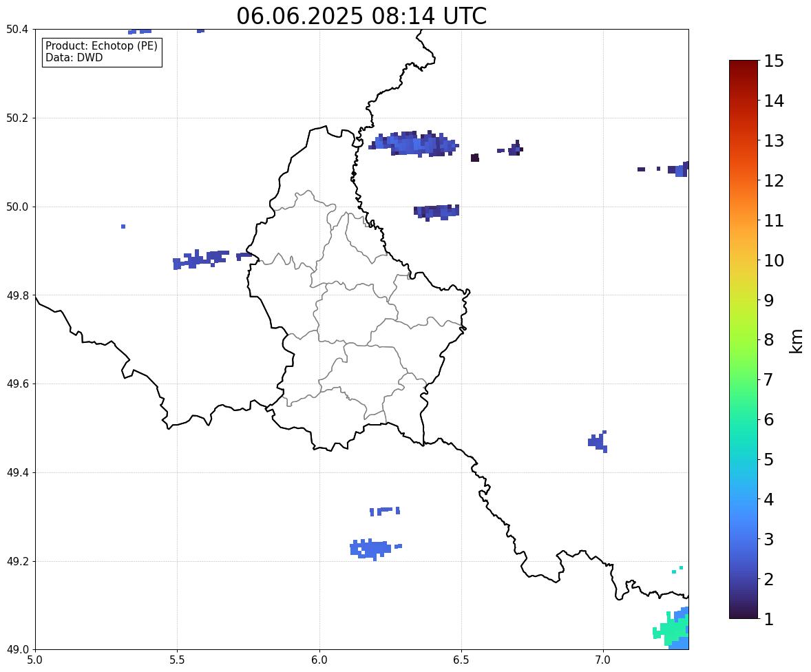This screenshot has width=811, height=672.
Task: Click latitude axis label 50.2
Action: pos(17,118)
